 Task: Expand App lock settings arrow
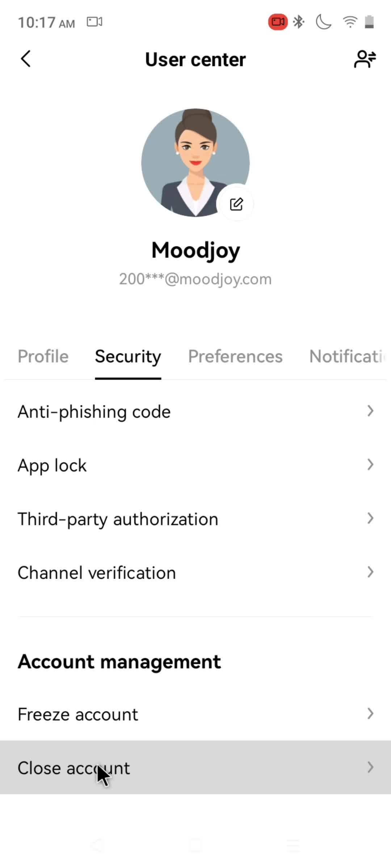pyautogui.click(x=370, y=464)
